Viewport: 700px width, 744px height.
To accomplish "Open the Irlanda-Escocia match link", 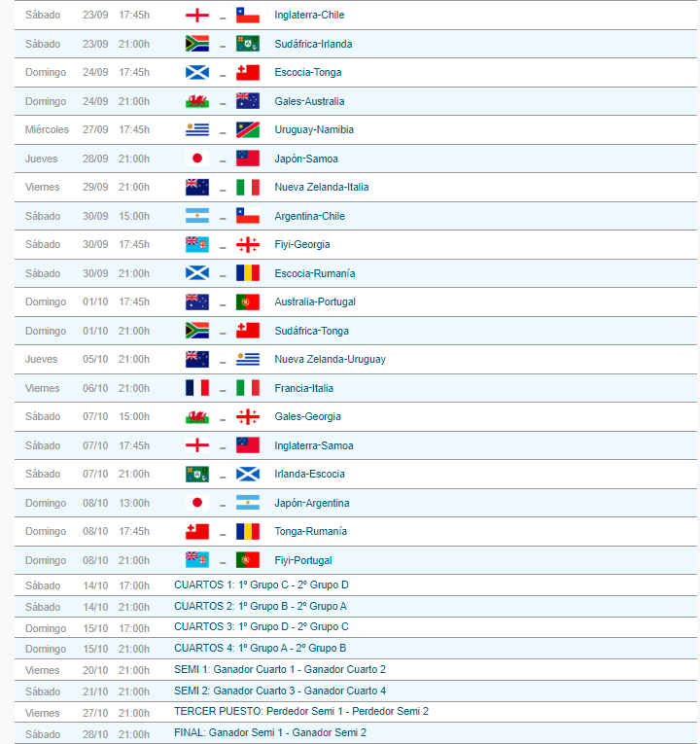I will (x=309, y=475).
